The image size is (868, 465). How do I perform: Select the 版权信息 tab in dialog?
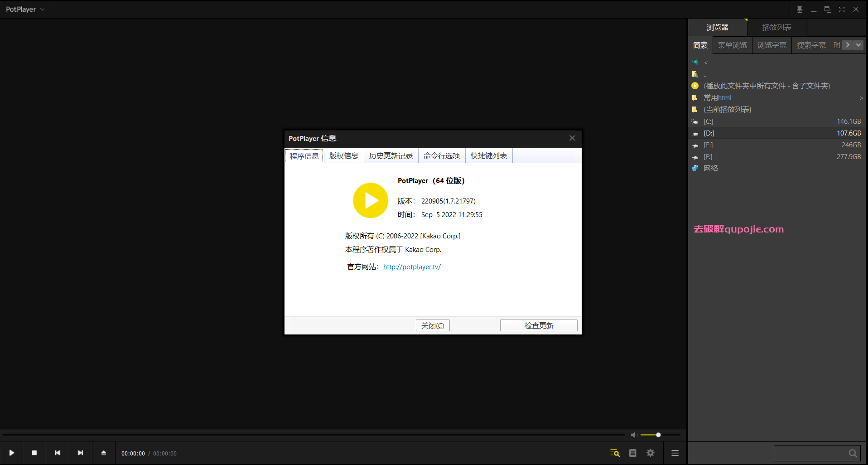click(x=344, y=156)
